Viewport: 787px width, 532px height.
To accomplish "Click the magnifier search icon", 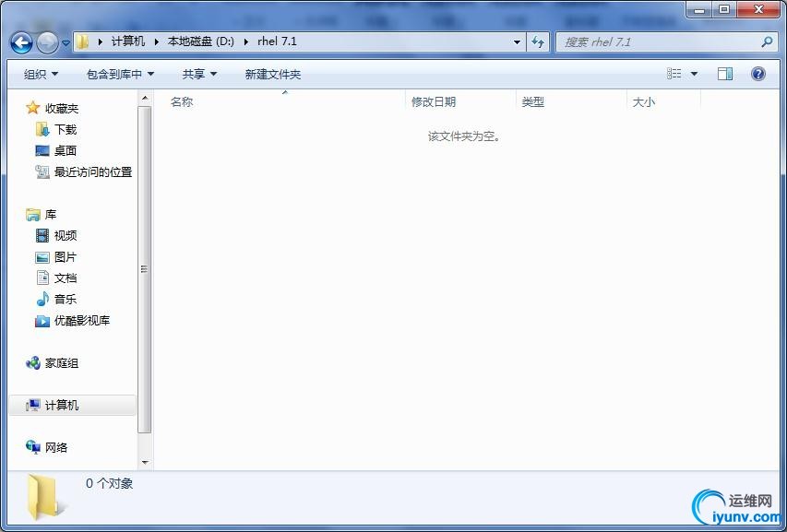I will (x=767, y=42).
